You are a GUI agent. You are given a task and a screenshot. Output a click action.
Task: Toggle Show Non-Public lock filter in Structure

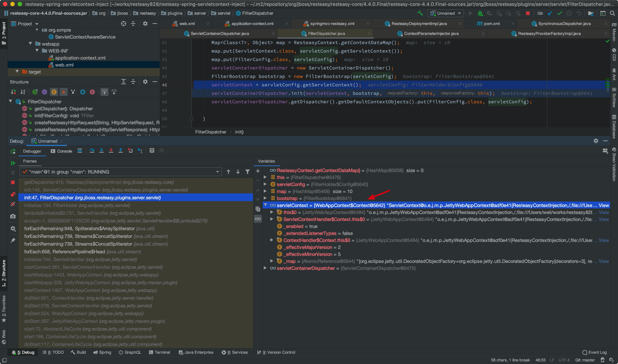63,92
